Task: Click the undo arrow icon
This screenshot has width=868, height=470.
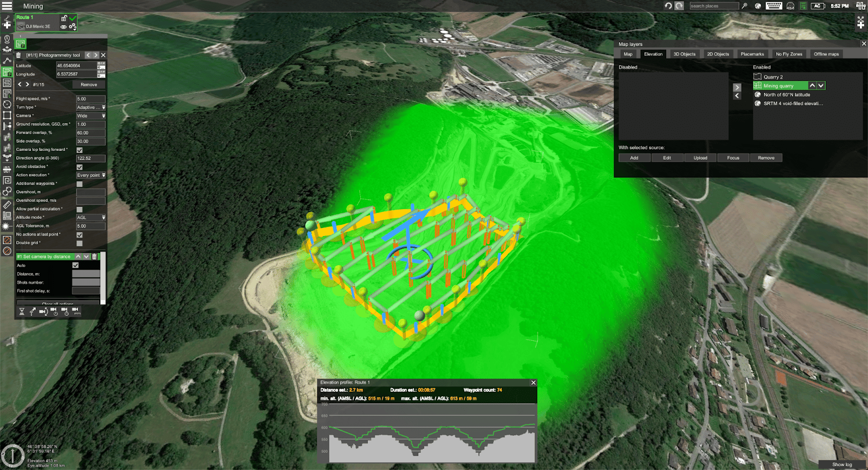Action: click(x=668, y=6)
